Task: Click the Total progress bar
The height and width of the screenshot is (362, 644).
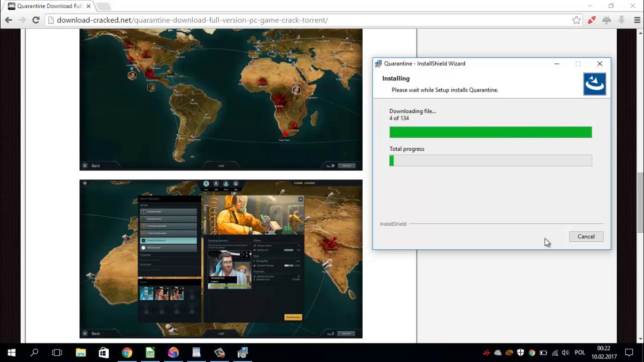Action: (x=491, y=160)
